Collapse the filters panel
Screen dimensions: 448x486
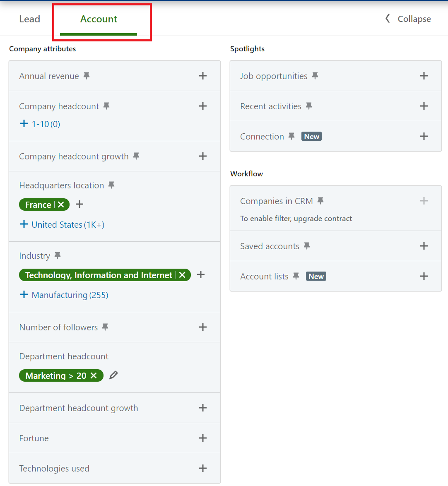(408, 19)
